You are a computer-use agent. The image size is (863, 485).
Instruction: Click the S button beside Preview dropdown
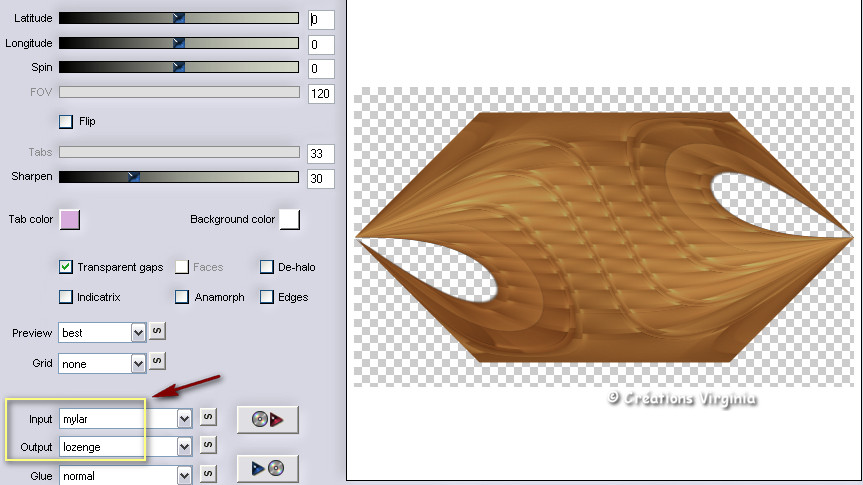tap(157, 331)
